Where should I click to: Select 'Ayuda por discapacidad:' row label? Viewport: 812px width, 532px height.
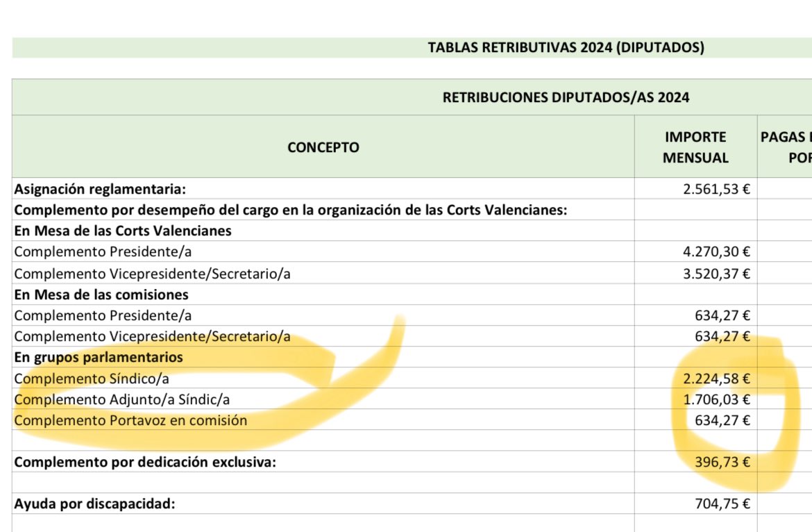[94, 504]
